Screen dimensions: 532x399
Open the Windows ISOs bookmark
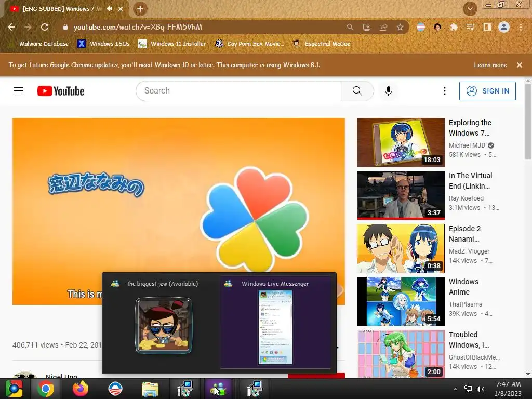[103, 44]
